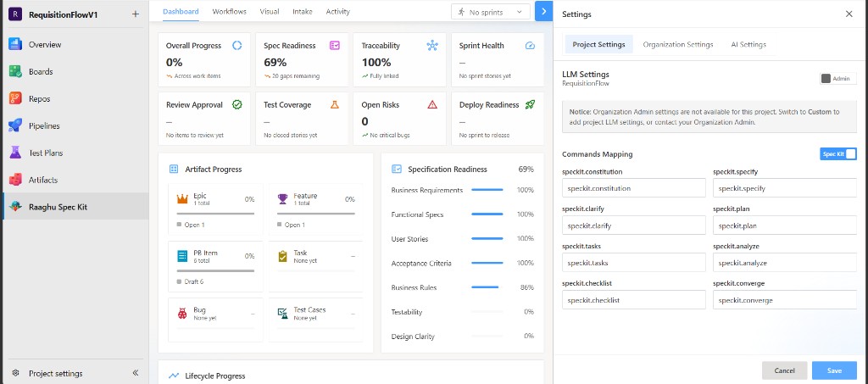Click the Deploy Readiness rocket icon
Image resolution: width=868 pixels, height=384 pixels.
point(530,104)
